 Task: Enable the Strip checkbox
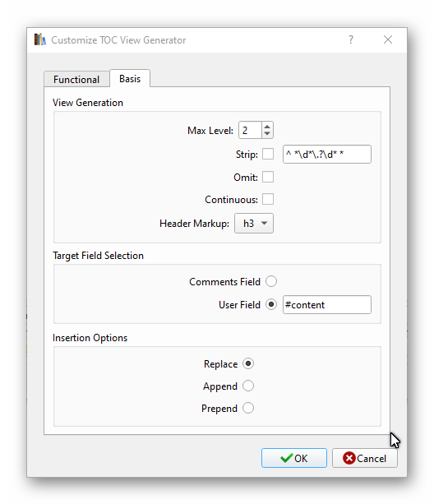pyautogui.click(x=268, y=154)
